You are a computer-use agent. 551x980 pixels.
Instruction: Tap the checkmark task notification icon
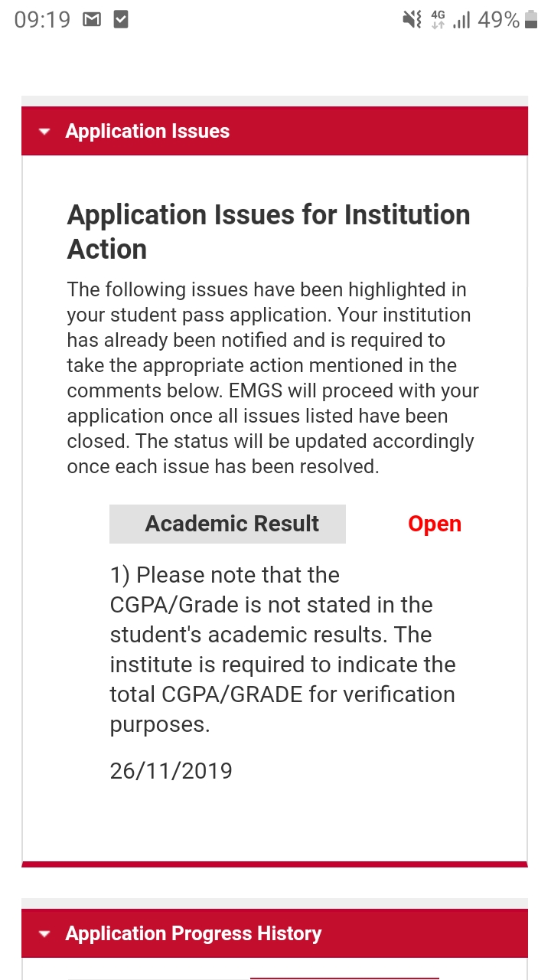(120, 21)
